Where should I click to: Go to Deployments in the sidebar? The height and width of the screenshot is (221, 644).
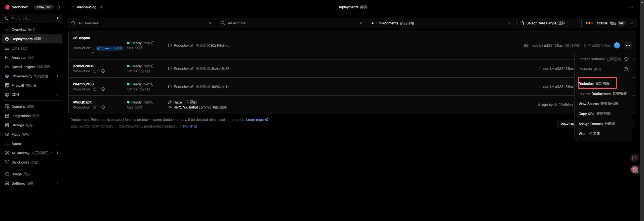32,39
